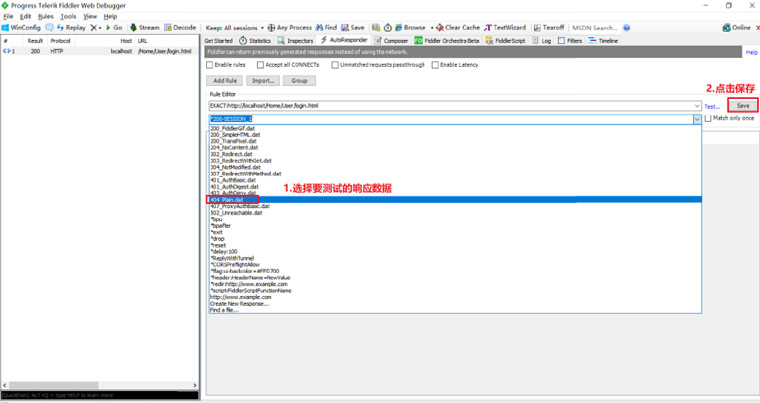
Task: Open the Inspectors tab
Action: coord(295,41)
